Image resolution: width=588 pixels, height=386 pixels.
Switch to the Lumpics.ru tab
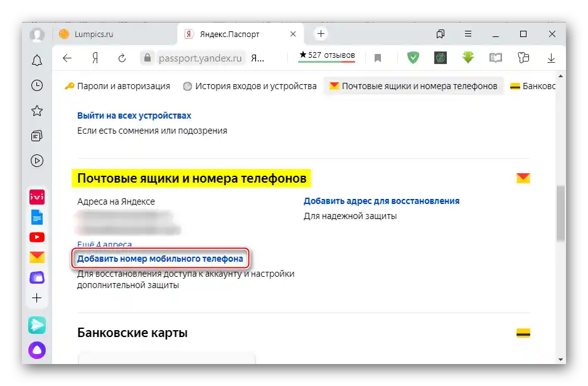(114, 34)
